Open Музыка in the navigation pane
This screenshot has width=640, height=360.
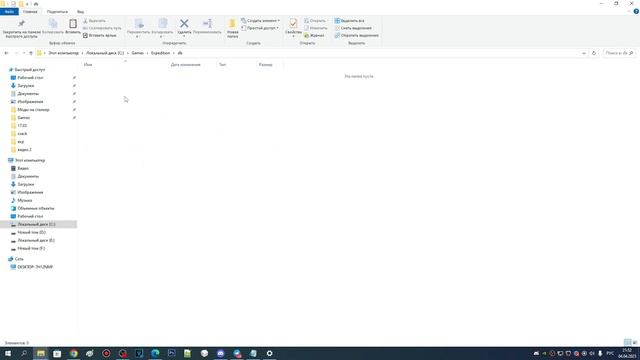pos(24,200)
